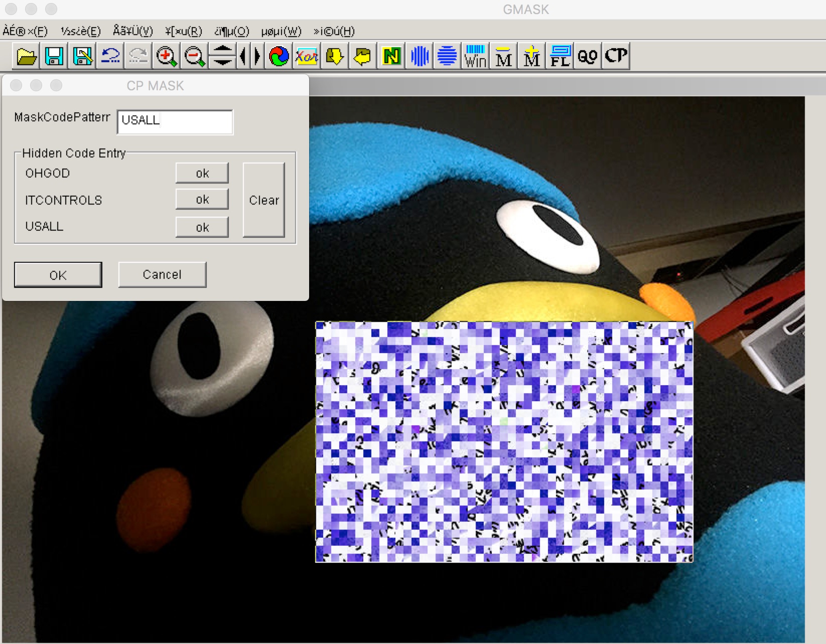Click the Clear button
826x644 pixels.
tap(264, 200)
